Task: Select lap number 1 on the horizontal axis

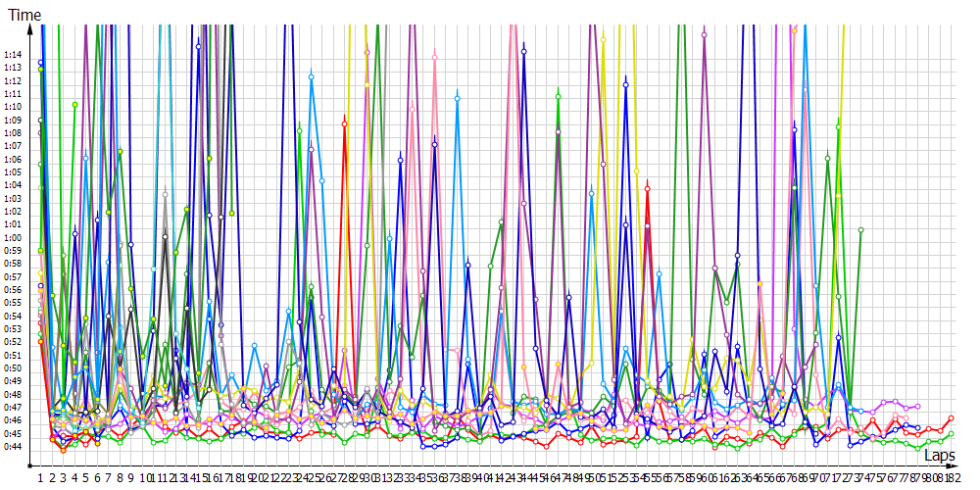Action: (x=40, y=477)
